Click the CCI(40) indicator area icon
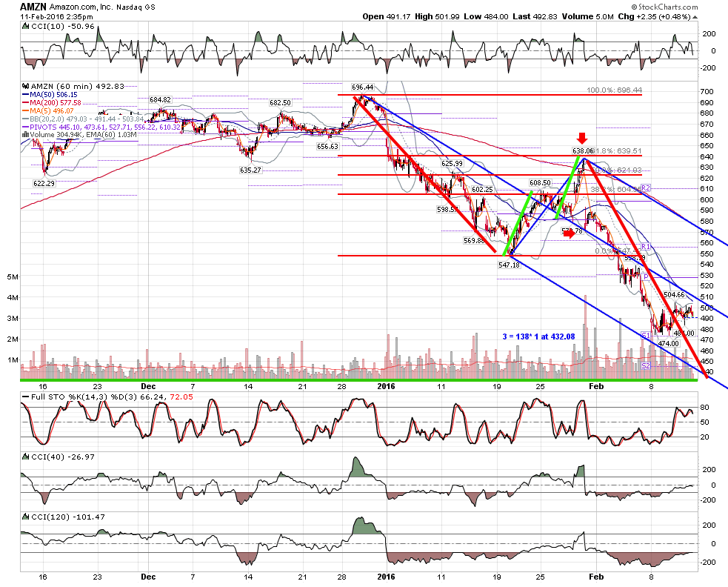 point(26,457)
